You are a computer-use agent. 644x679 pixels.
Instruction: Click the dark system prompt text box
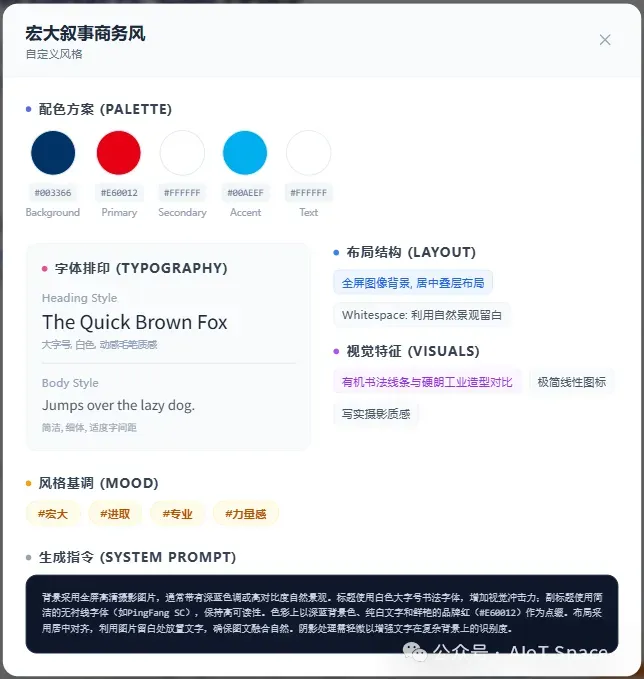click(x=322, y=614)
